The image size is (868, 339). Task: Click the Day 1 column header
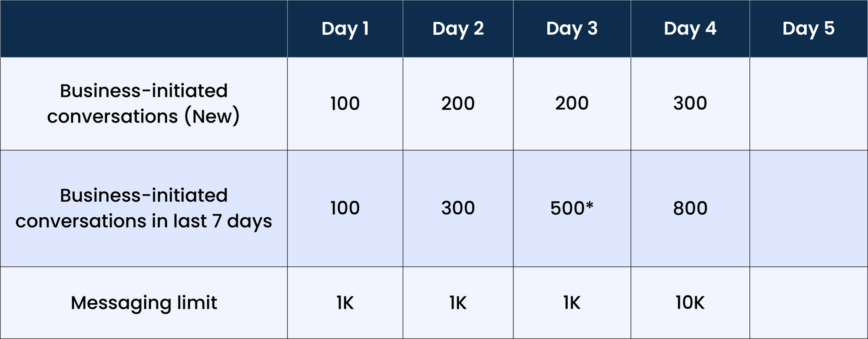click(x=345, y=29)
